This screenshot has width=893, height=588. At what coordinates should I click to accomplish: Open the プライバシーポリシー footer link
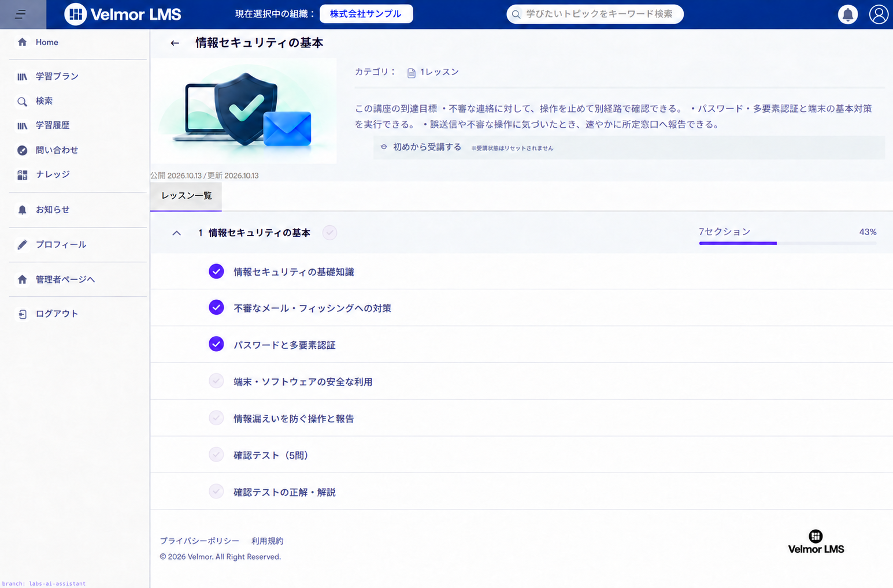(199, 541)
